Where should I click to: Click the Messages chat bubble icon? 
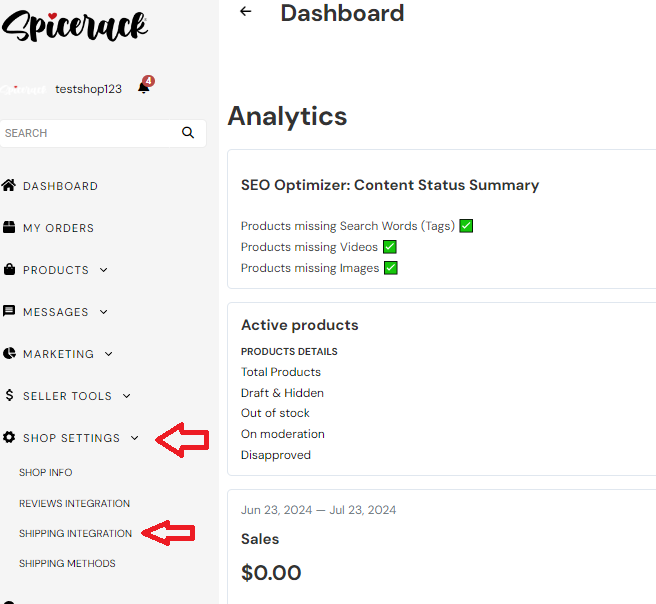[x=9, y=312]
